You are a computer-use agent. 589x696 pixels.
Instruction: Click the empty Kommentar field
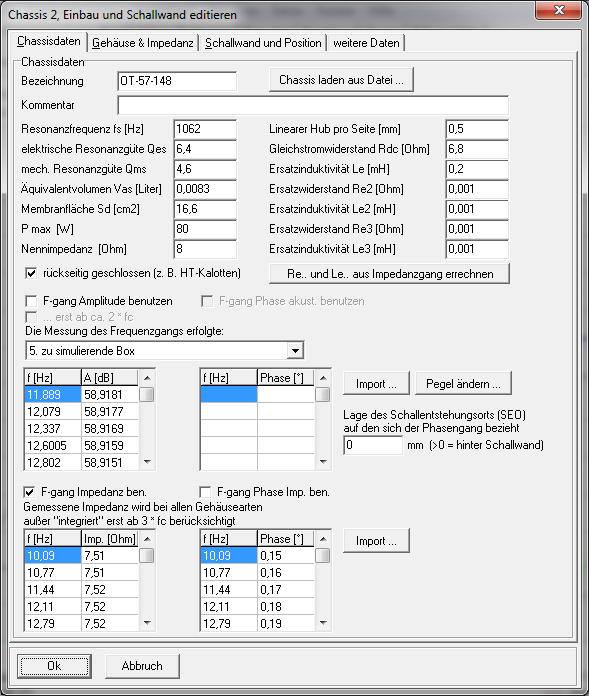pyautogui.click(x=313, y=105)
